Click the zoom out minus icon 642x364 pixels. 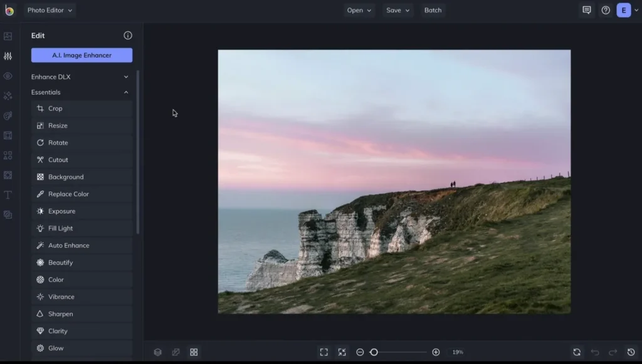coord(360,352)
